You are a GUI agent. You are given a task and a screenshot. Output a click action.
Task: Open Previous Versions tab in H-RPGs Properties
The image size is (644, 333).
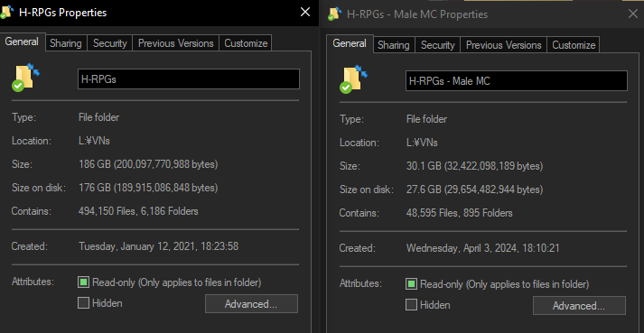[x=176, y=43]
